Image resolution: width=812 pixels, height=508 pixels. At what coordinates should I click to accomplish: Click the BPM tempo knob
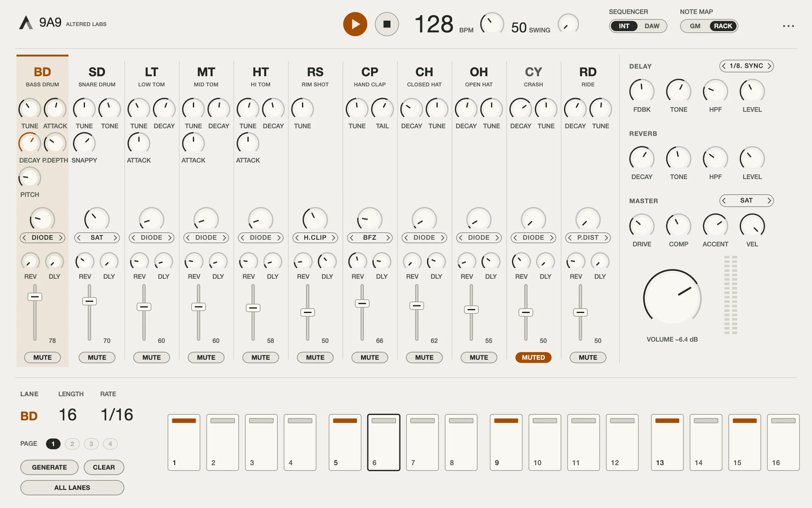492,24
